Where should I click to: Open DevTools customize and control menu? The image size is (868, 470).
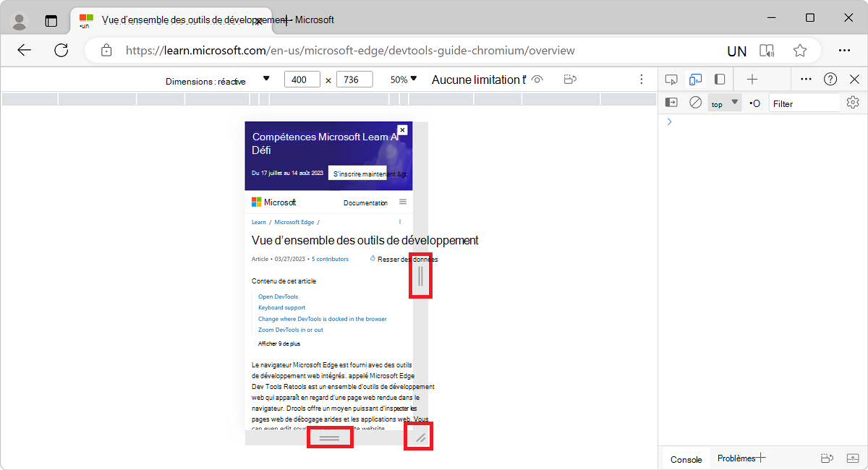807,80
